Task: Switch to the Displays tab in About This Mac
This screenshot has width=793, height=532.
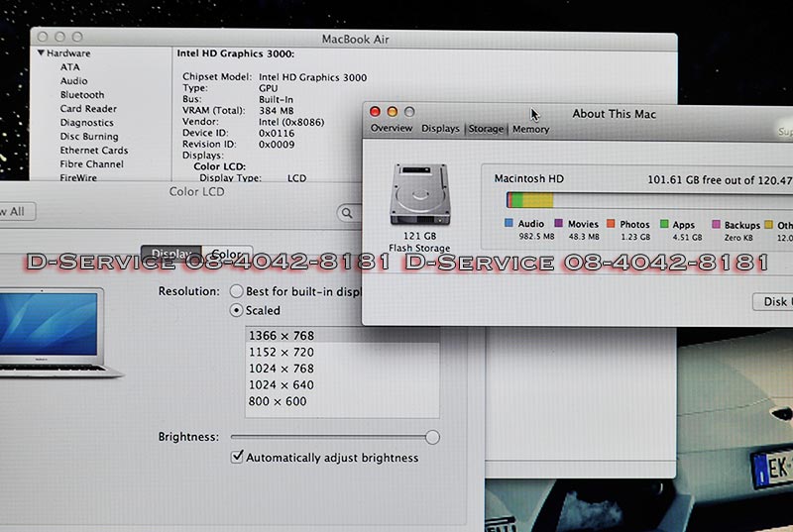Action: click(x=440, y=129)
